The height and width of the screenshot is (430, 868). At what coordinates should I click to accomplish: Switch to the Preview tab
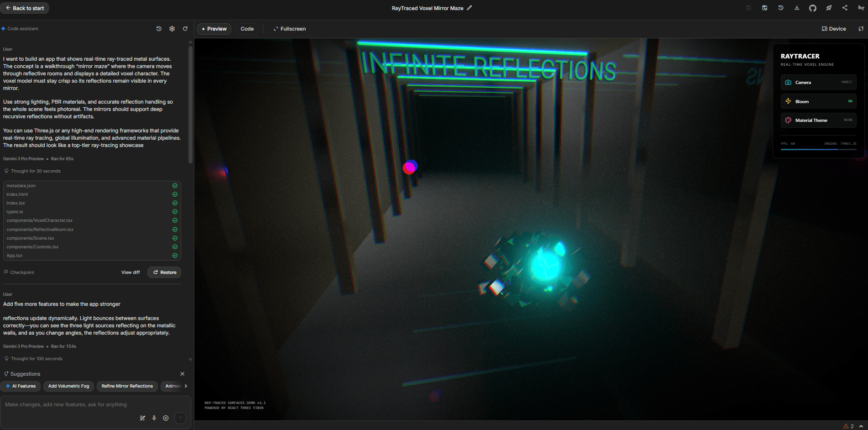(214, 29)
